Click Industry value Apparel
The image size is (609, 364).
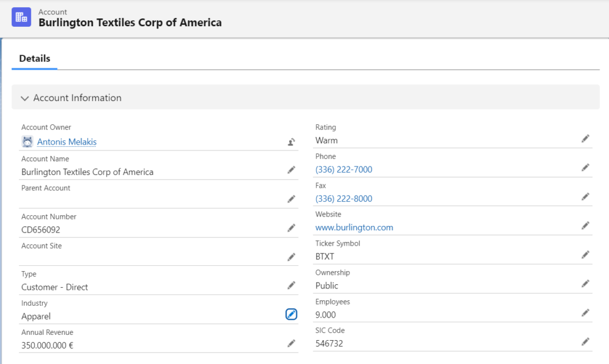[36, 316]
